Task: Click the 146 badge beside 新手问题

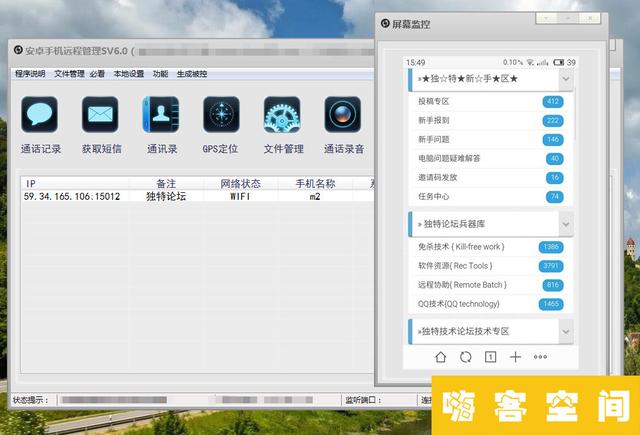Action: click(x=553, y=140)
